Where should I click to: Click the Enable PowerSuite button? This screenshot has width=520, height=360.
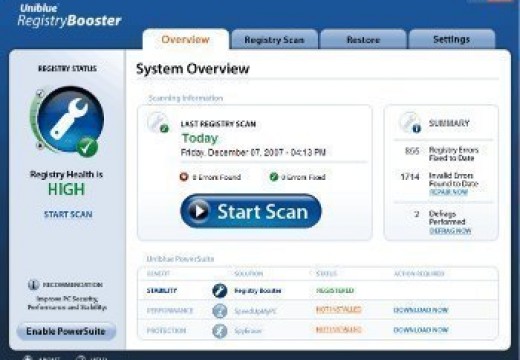[66, 331]
